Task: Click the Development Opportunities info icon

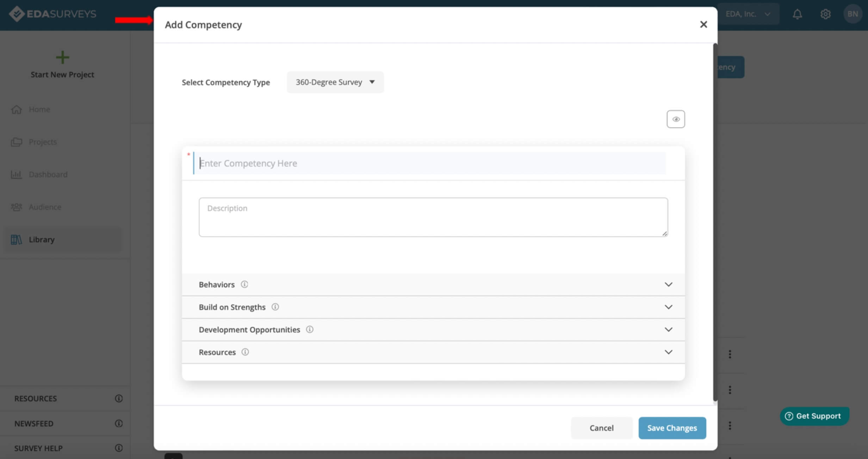Action: click(x=309, y=329)
